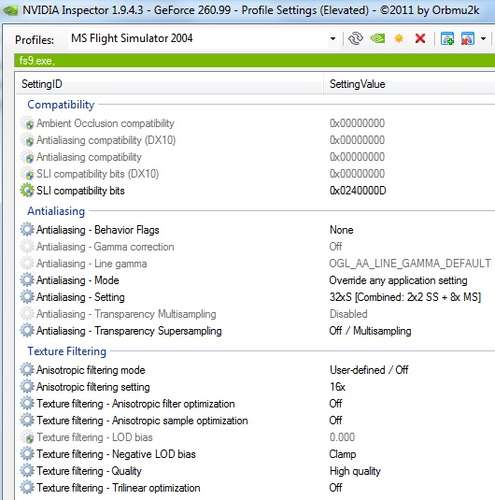Click the Texture filtering Quality value High quality
This screenshot has height=500, width=495.
355,471
